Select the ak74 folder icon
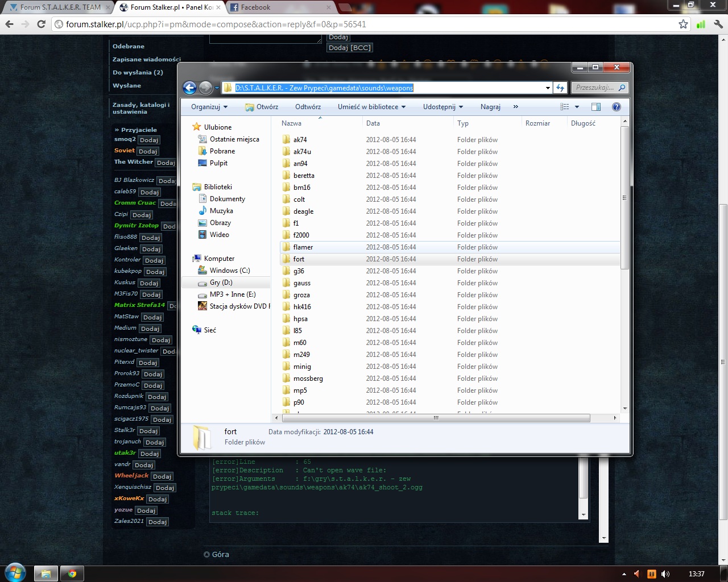This screenshot has width=728, height=582. tap(286, 140)
